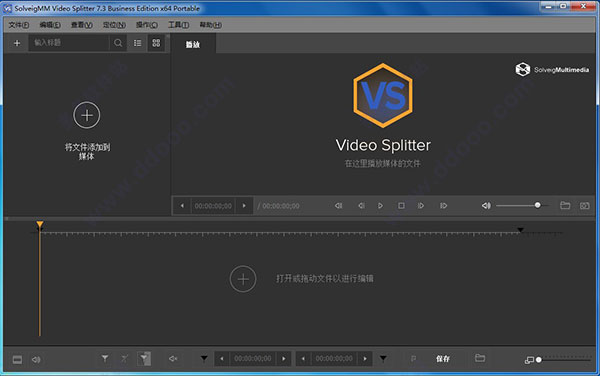Click the Stop button in player

tap(401, 206)
